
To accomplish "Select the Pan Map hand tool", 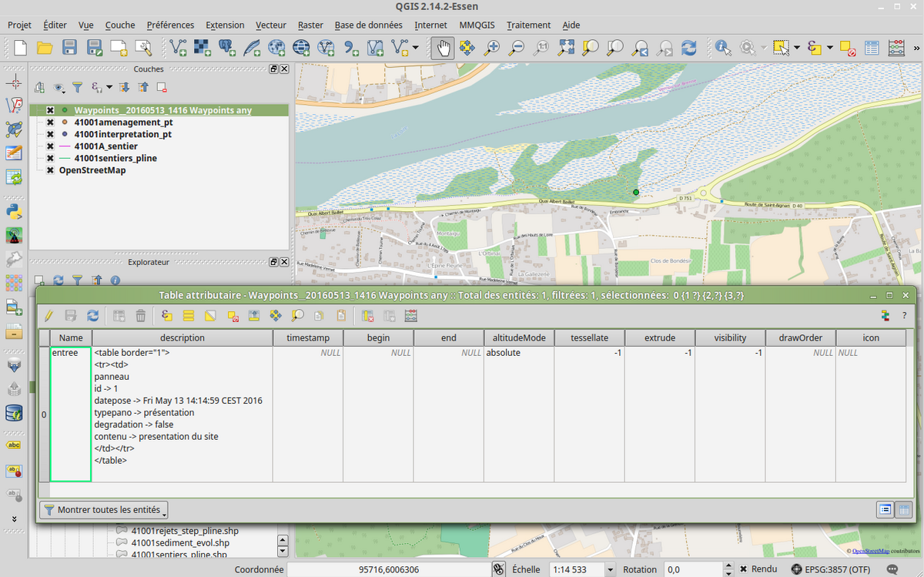I will [442, 48].
